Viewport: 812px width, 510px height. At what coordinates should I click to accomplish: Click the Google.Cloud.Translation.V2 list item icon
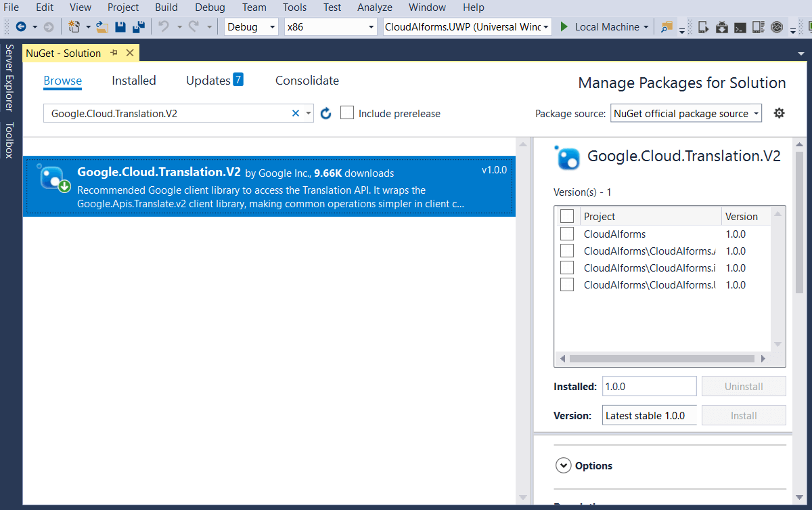[53, 177]
